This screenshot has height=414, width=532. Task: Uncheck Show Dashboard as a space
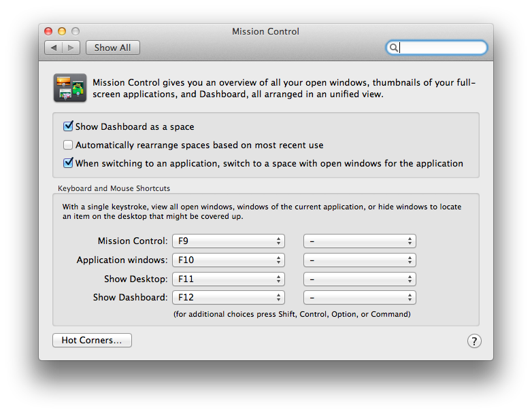68,126
